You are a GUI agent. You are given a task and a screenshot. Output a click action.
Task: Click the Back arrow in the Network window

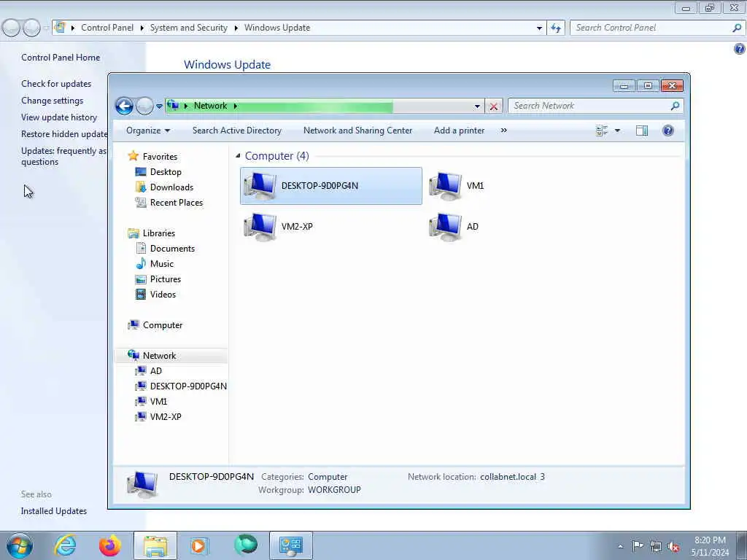(124, 106)
